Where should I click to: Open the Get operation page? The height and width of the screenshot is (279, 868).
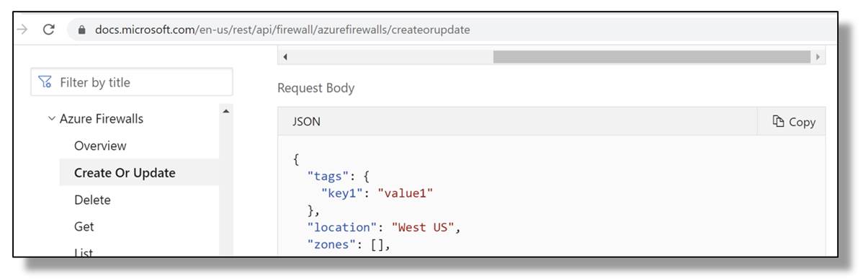coord(84,226)
